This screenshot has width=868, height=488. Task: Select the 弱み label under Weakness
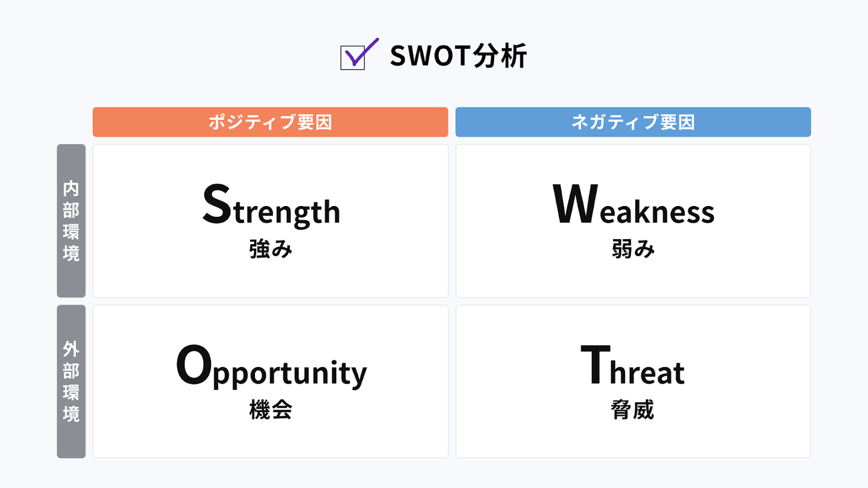(633, 249)
